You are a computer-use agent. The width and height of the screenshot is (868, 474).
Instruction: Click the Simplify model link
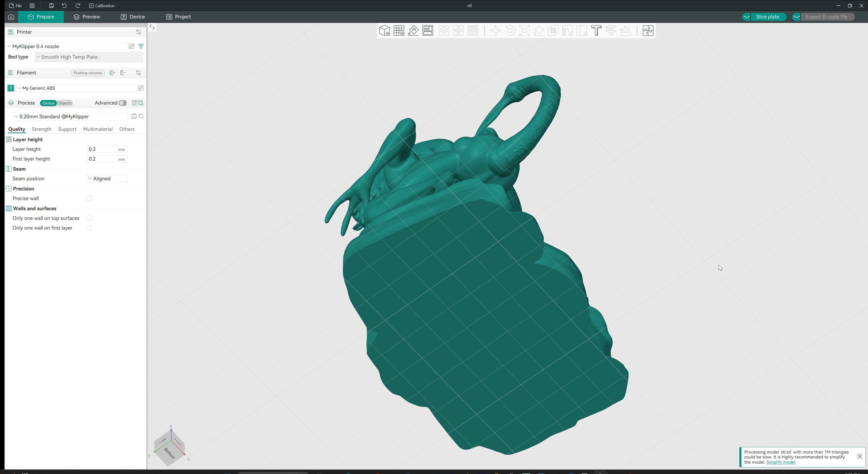point(780,462)
